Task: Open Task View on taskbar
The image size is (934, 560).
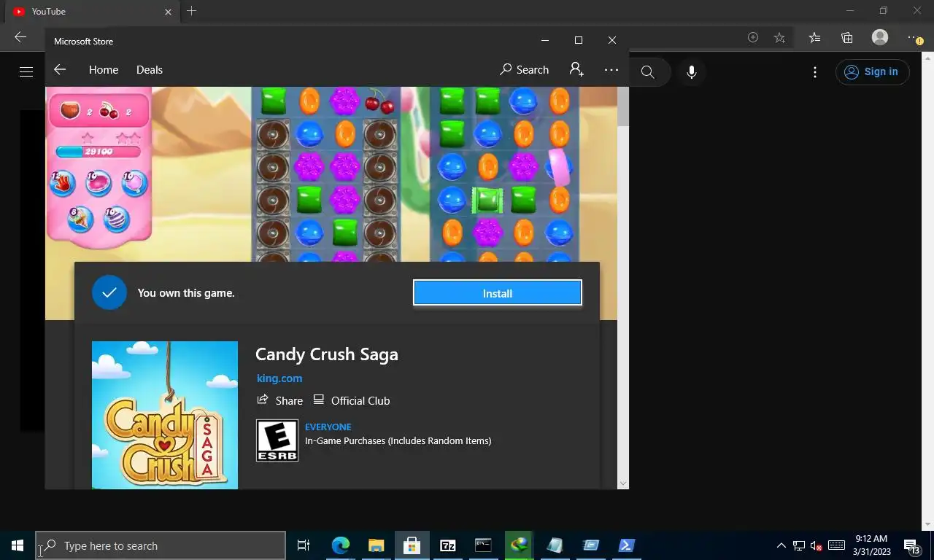Action: (x=304, y=545)
